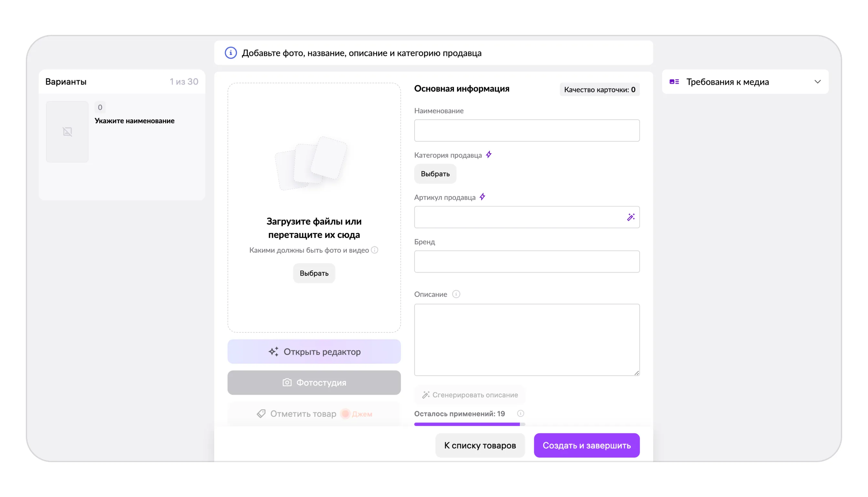Screen dimensions: 868x497
Task: Click Создать и завершить button
Action: 586,445
